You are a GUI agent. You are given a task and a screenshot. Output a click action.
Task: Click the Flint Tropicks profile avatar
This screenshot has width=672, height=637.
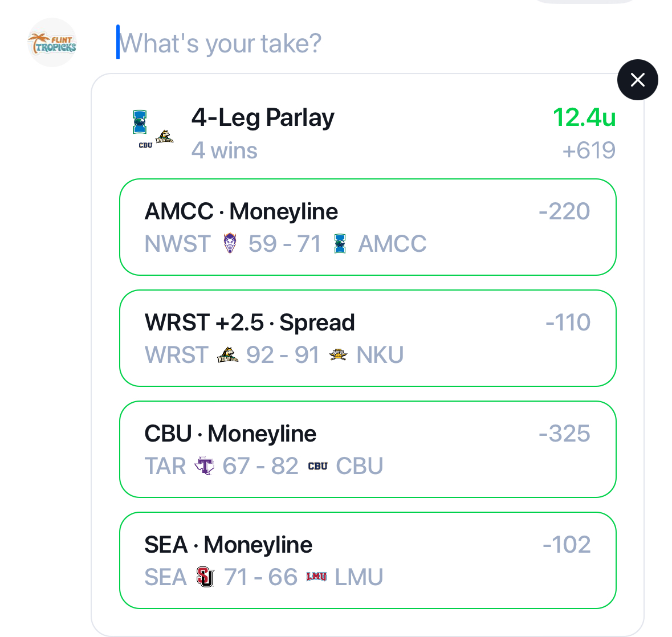coord(52,43)
